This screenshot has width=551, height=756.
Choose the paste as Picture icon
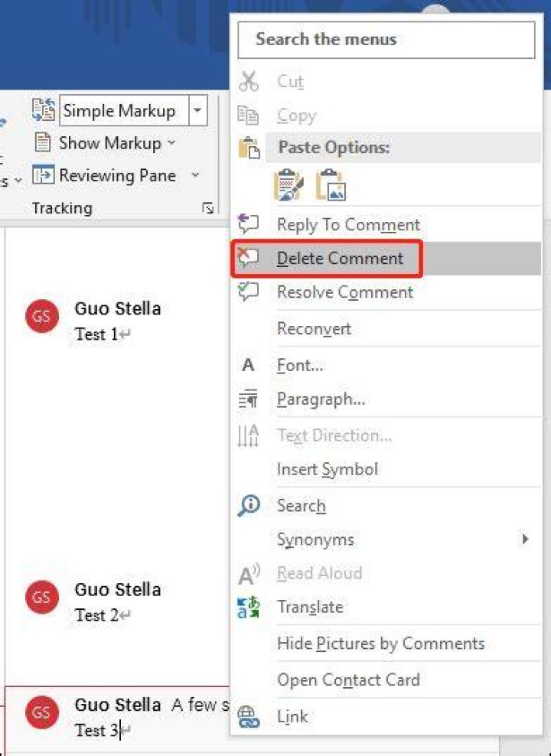pos(331,184)
